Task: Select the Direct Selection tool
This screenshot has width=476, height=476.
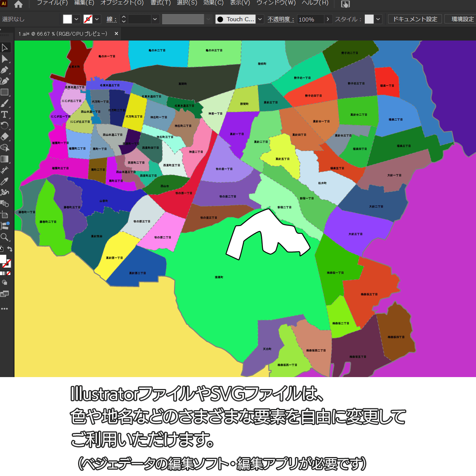Action: 5,59
